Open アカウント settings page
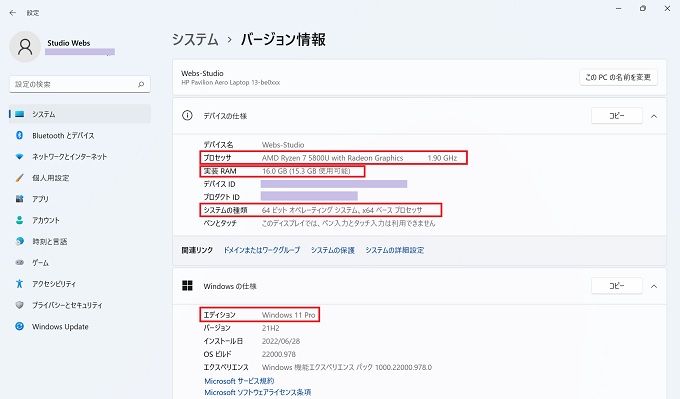Viewport: 680px width, 399px height. click(x=80, y=220)
